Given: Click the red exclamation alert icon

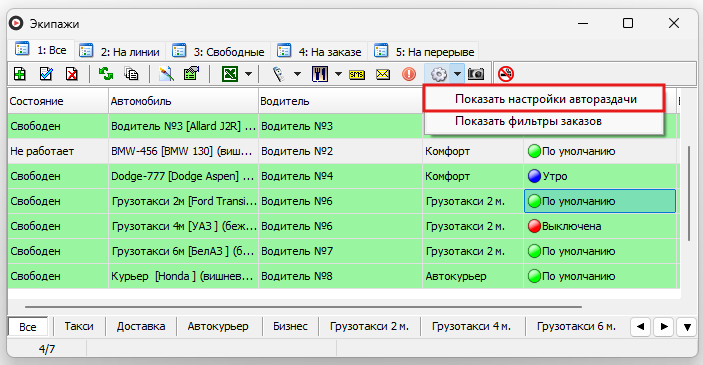Looking at the screenshot, I should tap(409, 74).
